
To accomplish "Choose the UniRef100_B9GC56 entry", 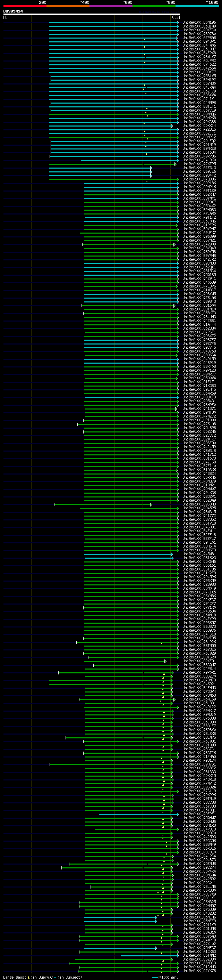I will pos(199,841).
